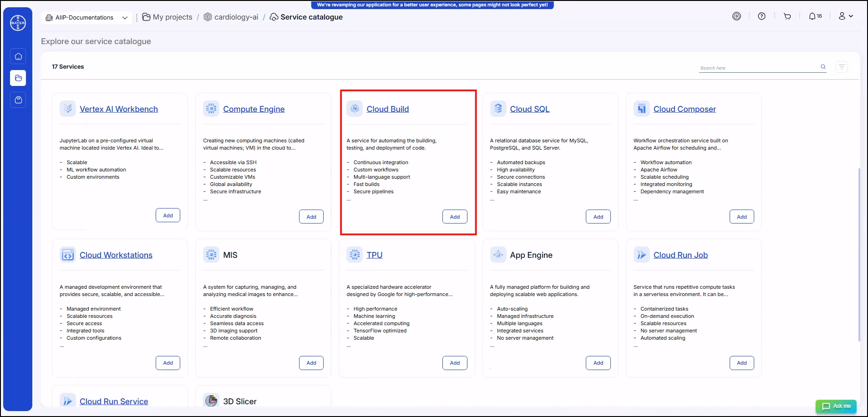Expand the user account menu
This screenshot has height=417, width=868.
846,16
